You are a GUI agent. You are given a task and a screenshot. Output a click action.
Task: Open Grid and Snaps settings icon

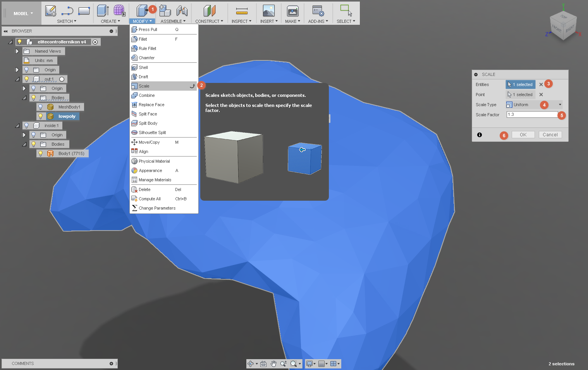point(322,364)
